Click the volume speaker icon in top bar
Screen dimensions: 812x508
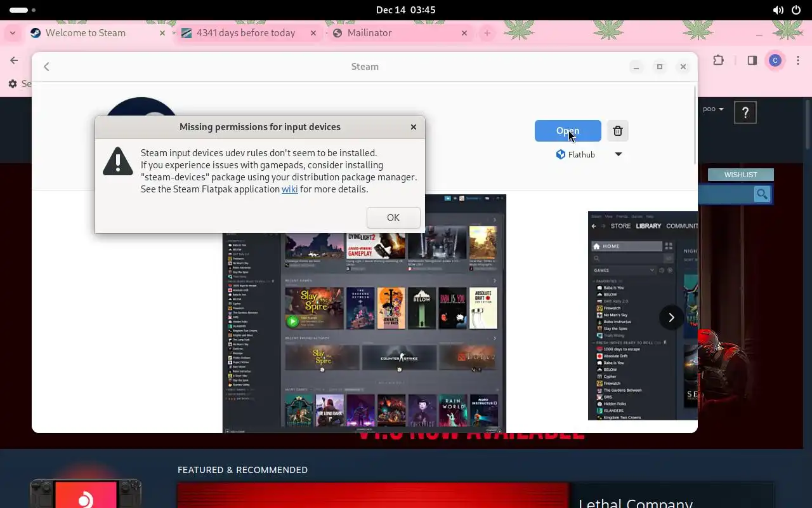778,10
